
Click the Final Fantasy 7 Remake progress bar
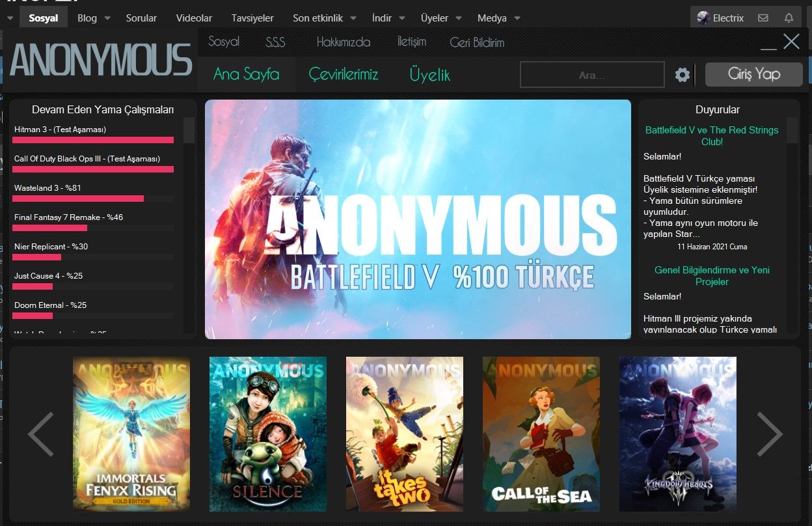pos(94,228)
